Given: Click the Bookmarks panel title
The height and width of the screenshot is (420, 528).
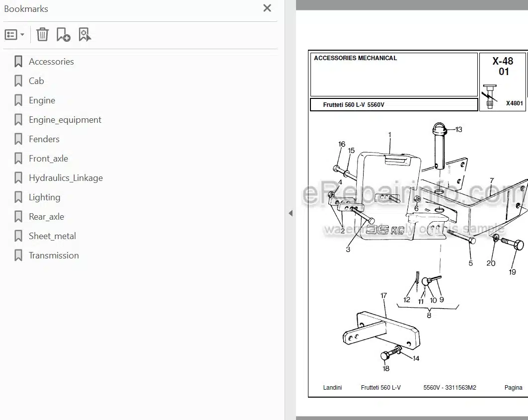Looking at the screenshot, I should 26,9.
